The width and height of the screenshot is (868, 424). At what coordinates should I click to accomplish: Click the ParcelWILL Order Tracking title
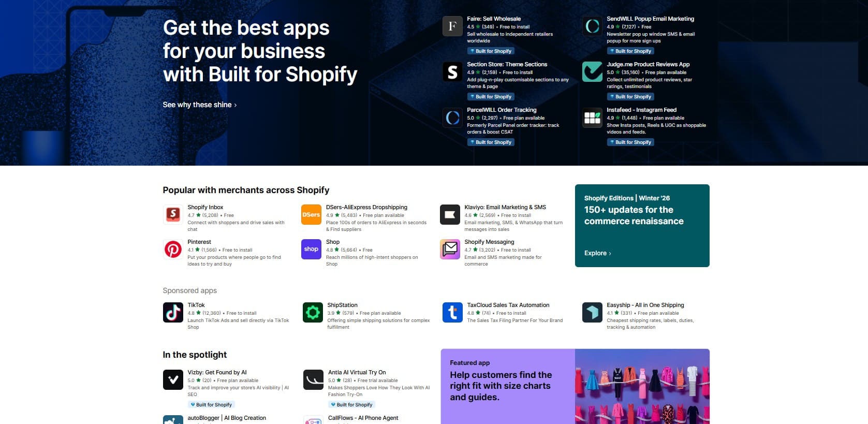point(502,110)
